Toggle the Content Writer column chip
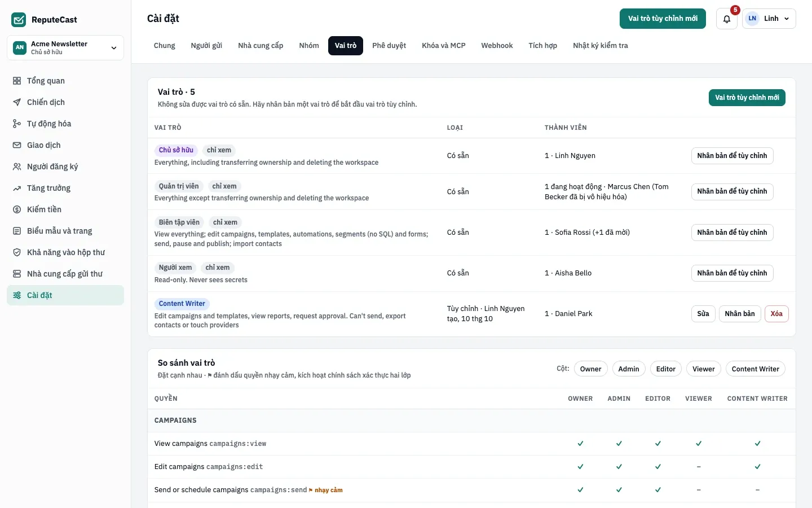 pyautogui.click(x=756, y=369)
